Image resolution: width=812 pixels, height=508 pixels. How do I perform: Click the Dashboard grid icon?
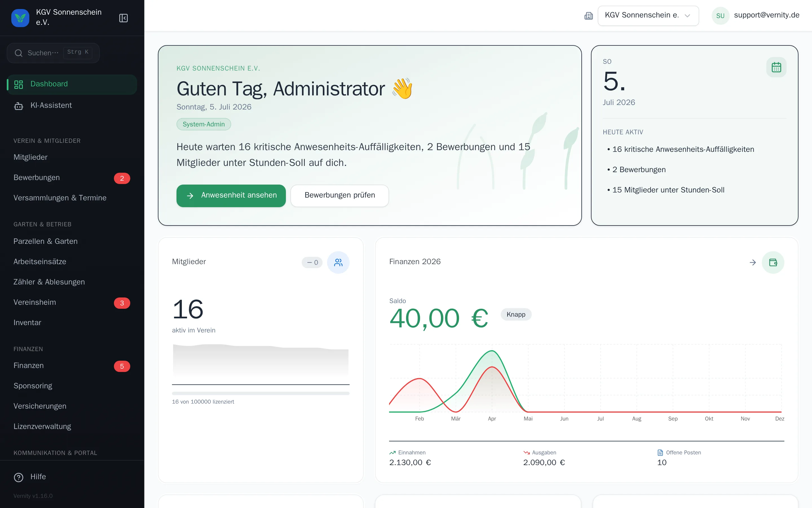point(18,84)
